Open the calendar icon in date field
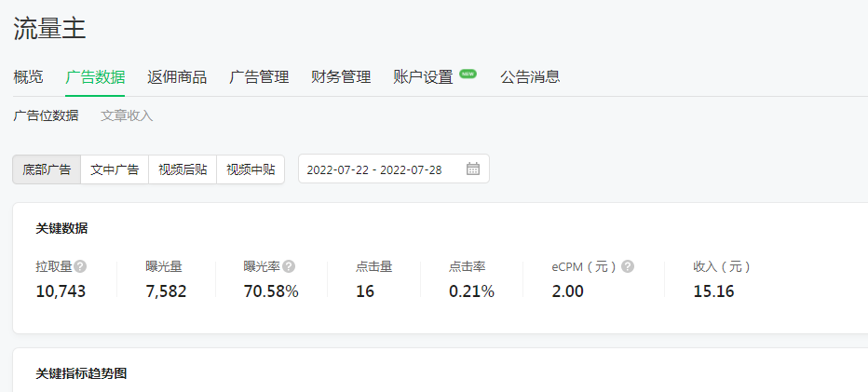 click(473, 169)
